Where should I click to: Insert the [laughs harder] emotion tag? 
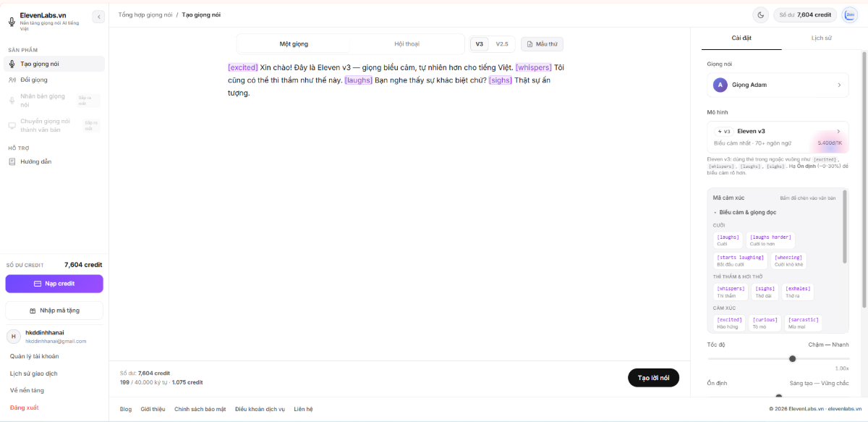[x=770, y=240]
